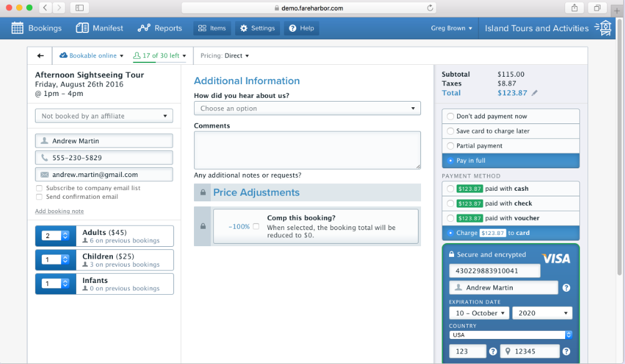Screen dimensions: 625x364
Task: Edit total with the pencil icon
Action: [535, 93]
